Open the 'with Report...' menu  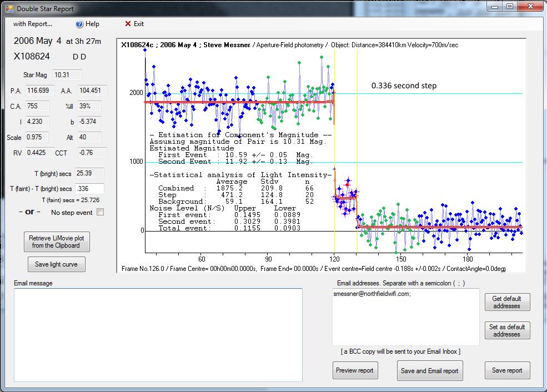(x=33, y=24)
